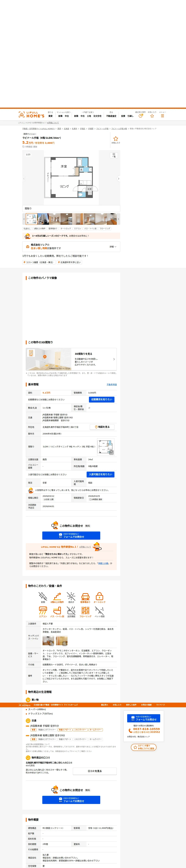Click フォームでお問合せ in floating side panel
186x868 pixels.
tap(144, 718)
